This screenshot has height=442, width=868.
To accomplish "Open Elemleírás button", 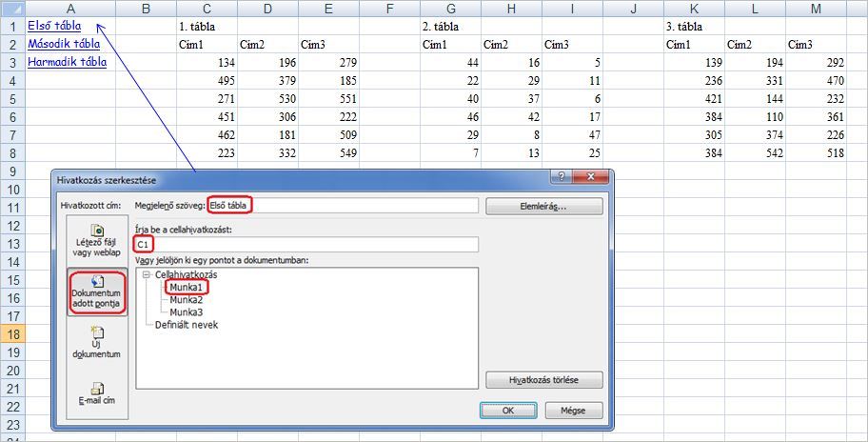I will pyautogui.click(x=544, y=206).
